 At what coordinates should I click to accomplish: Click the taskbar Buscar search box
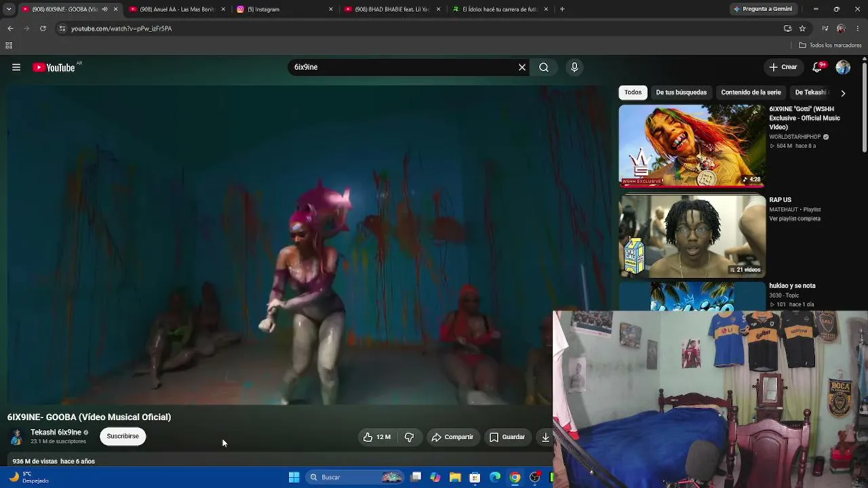(x=355, y=477)
